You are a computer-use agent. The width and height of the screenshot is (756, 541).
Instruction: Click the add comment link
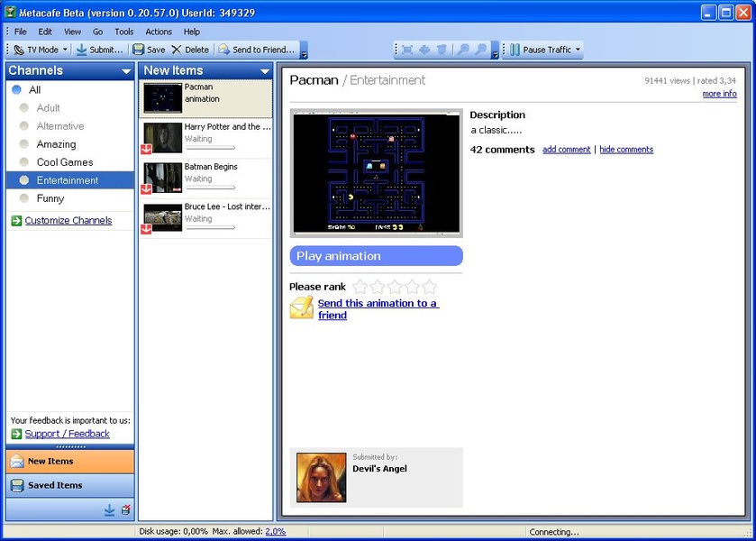(566, 150)
